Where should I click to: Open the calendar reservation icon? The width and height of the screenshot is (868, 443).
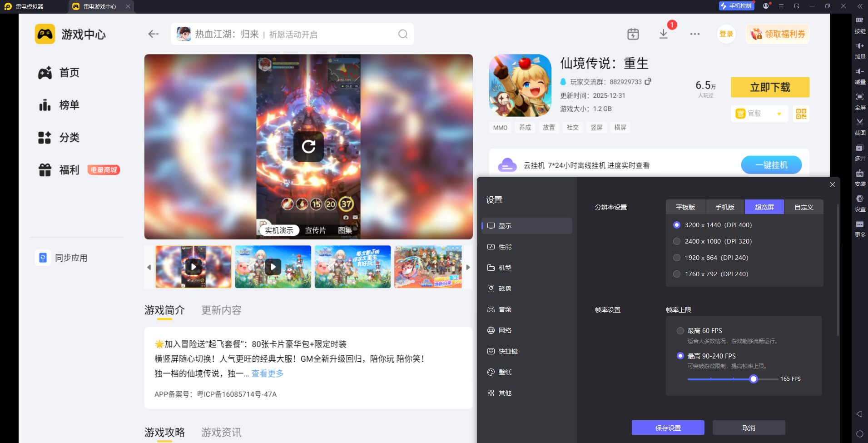coord(633,34)
